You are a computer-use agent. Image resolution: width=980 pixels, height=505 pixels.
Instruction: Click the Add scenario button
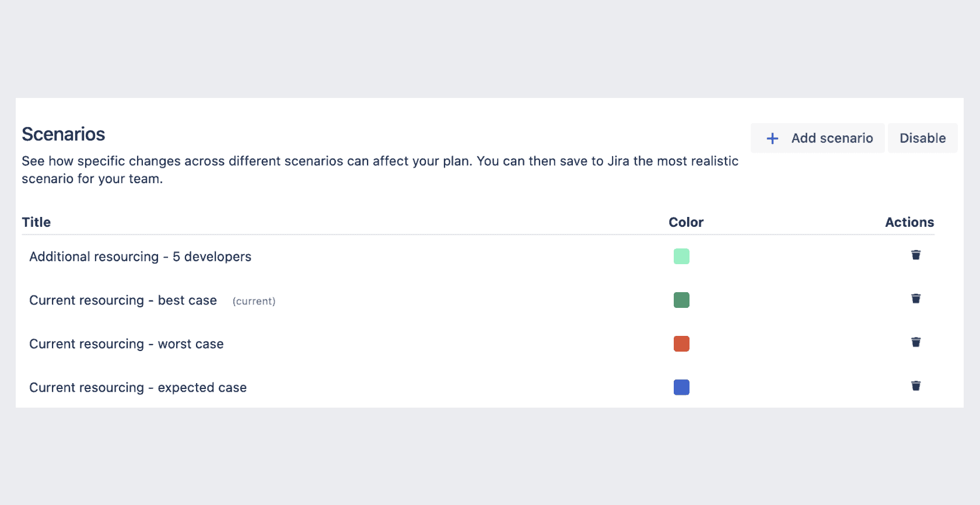817,138
